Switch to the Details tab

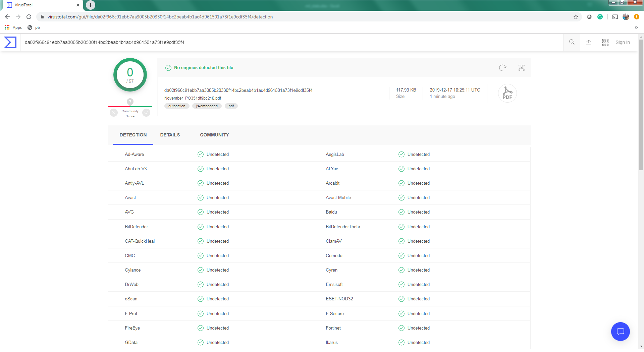170,135
